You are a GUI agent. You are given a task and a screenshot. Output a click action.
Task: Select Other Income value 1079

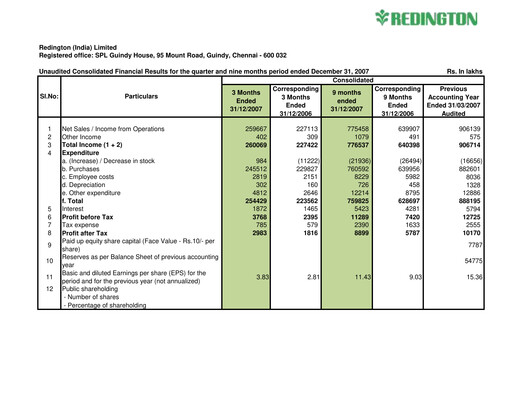[x=361, y=137]
